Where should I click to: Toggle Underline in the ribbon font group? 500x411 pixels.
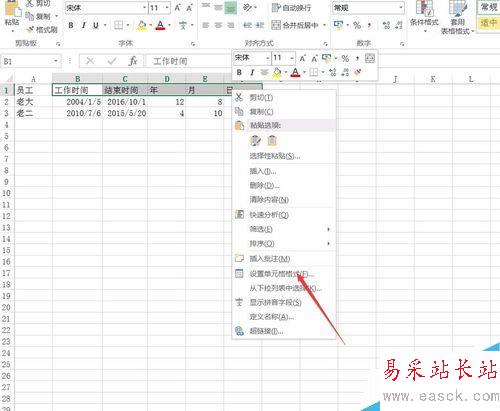(96, 25)
